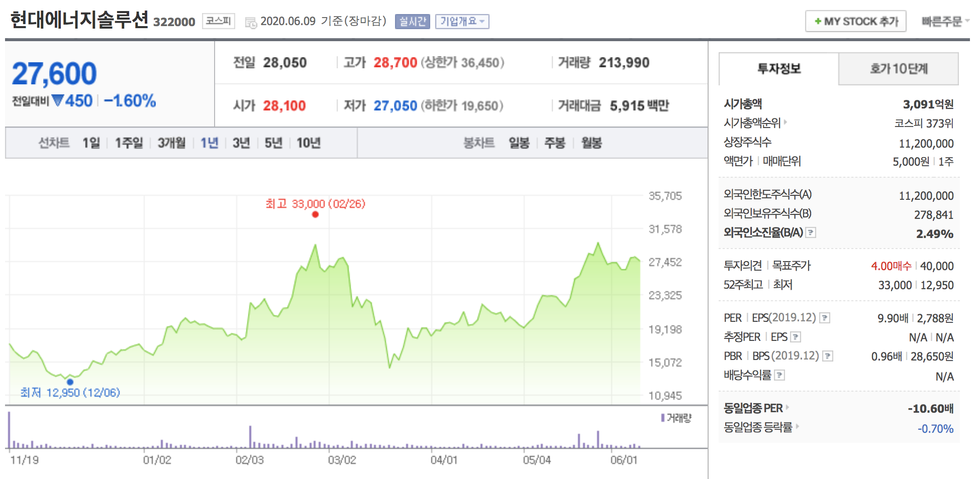Image resolution: width=980 pixels, height=479 pixels.
Task: Click the calendar icon before the 2020.06.09 date
Action: [x=250, y=22]
